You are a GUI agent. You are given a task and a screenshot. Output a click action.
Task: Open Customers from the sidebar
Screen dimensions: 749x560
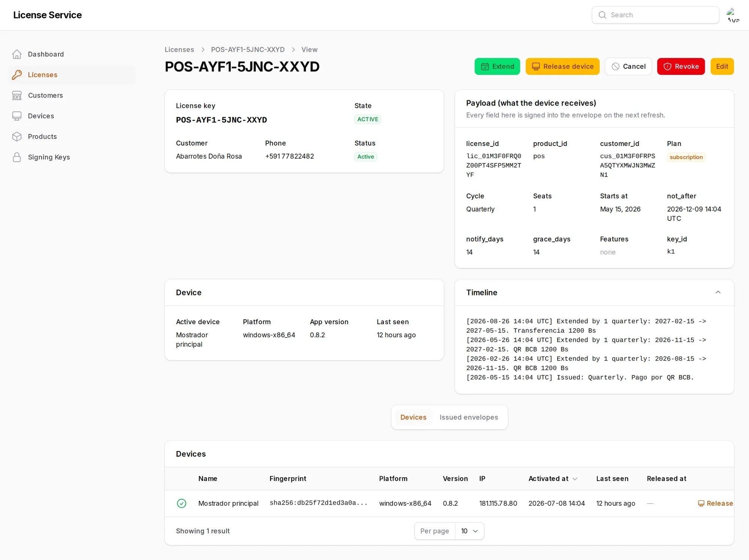point(71,95)
